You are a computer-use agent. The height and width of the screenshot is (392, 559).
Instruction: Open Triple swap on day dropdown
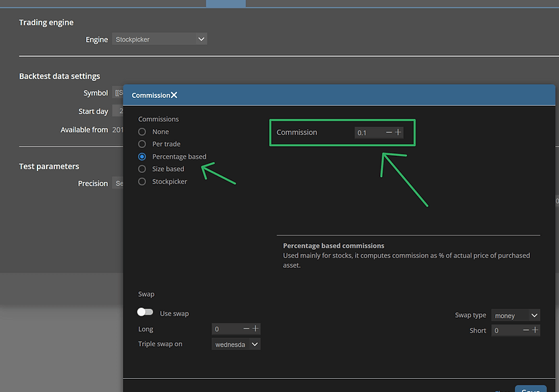pyautogui.click(x=237, y=344)
